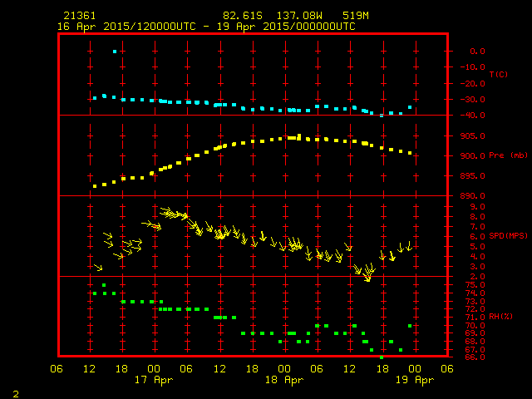Click the 8.0 tick on wind speed axis
The height and width of the screenshot is (399, 532).
477,217
